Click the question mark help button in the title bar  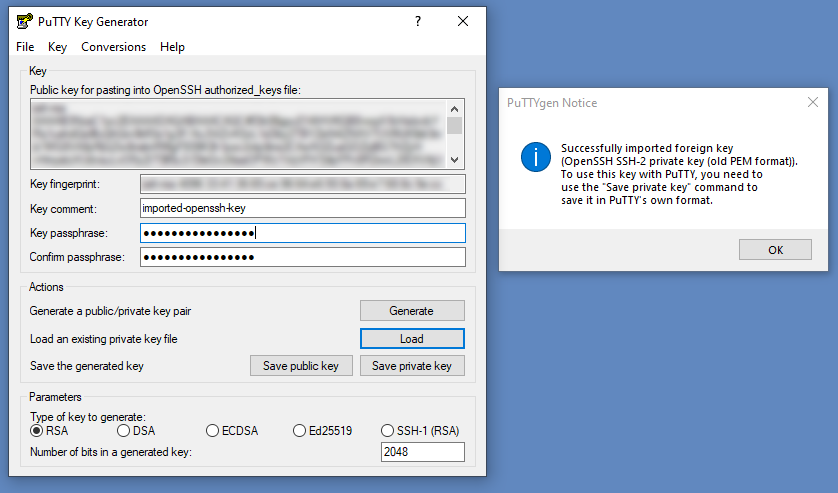[418, 21]
